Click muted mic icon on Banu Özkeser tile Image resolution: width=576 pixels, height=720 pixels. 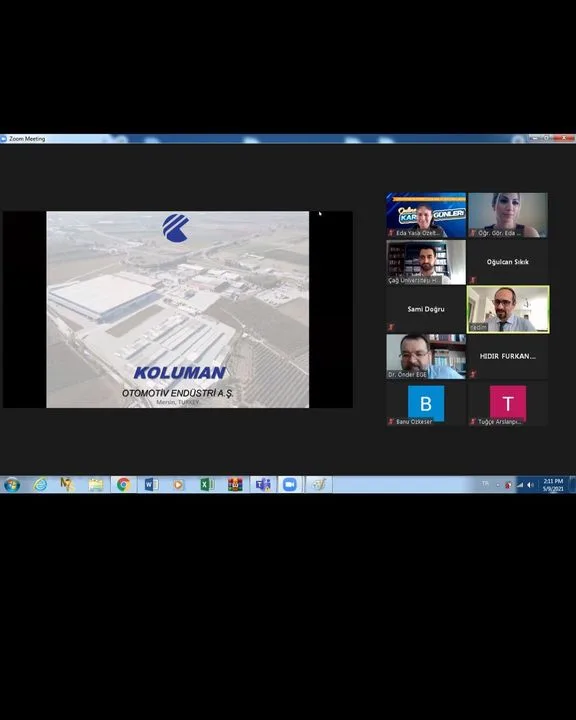coord(391,422)
